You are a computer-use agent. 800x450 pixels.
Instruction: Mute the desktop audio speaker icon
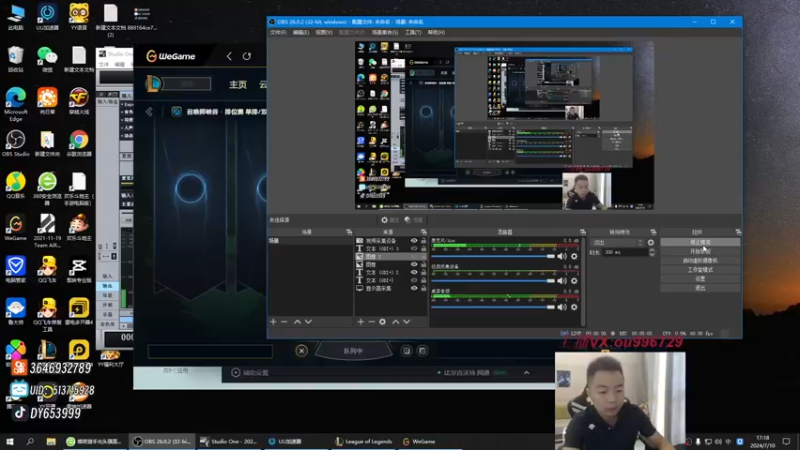(562, 307)
